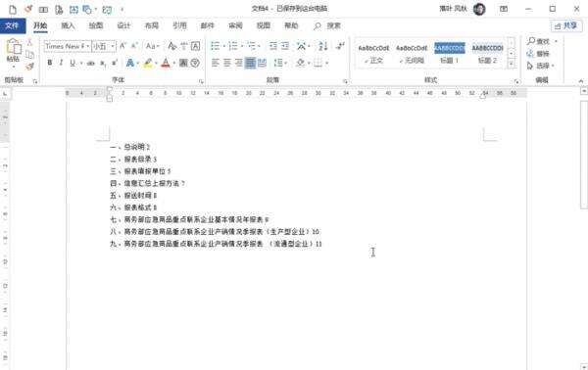
Task: Click the Search (搜索) box in ribbon
Action: tap(327, 25)
